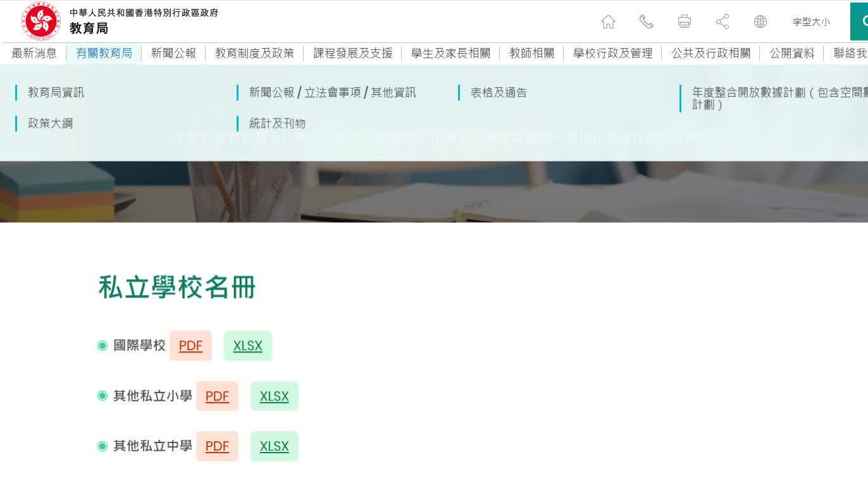Open 字型大小 font size option
The width and height of the screenshot is (868, 488).
click(811, 22)
